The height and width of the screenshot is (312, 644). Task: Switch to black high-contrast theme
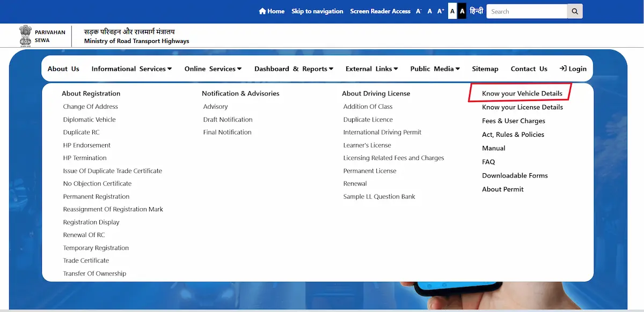click(462, 11)
